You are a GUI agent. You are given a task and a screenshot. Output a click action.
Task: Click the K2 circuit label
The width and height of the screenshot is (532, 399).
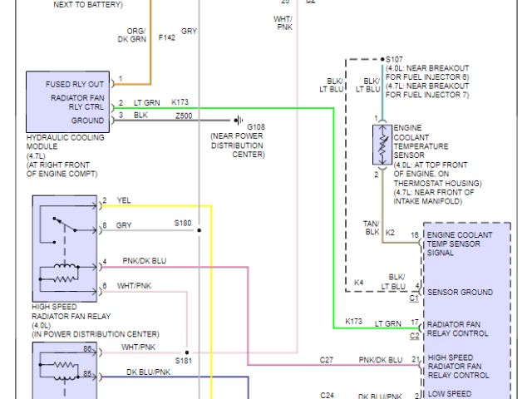tap(389, 234)
